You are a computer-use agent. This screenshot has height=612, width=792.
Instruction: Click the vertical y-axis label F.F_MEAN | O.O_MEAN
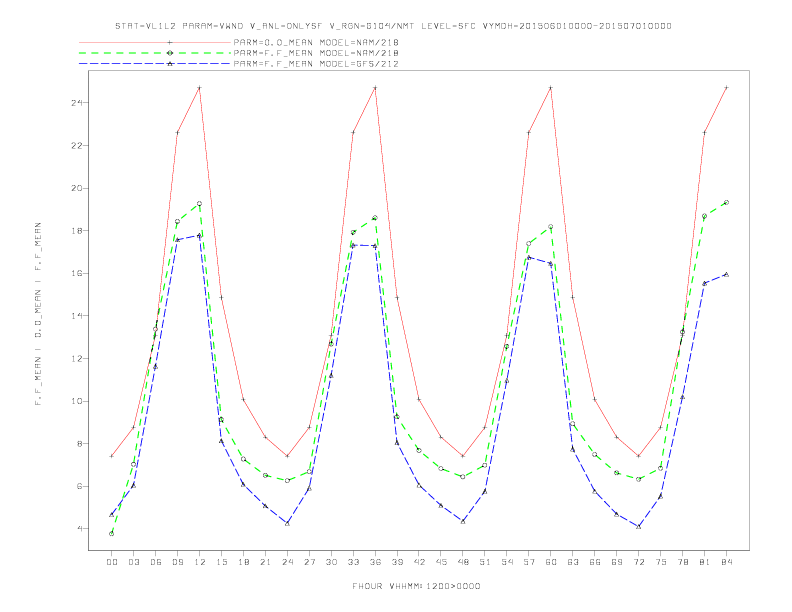point(38,314)
